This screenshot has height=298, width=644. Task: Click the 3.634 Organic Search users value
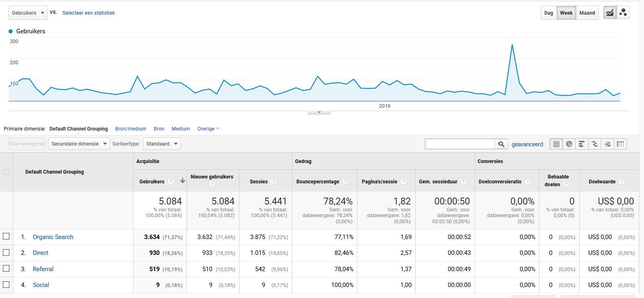click(x=152, y=237)
